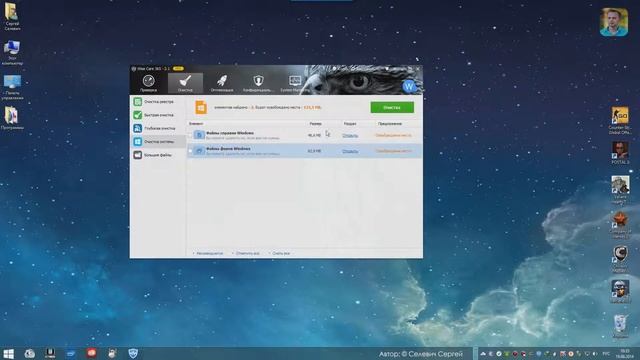Viewport: 640px width, 360px height.
Task: Open Windows Start button on taskbar
Action: (x=9, y=353)
